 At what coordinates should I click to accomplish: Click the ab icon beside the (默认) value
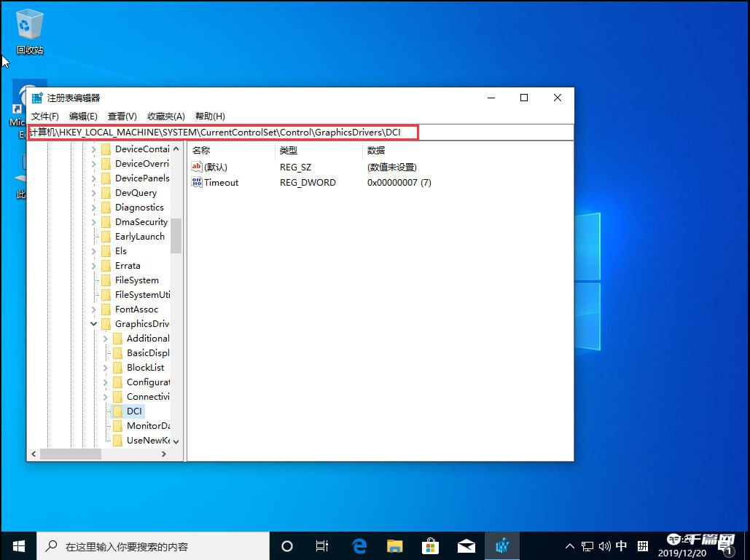[195, 167]
